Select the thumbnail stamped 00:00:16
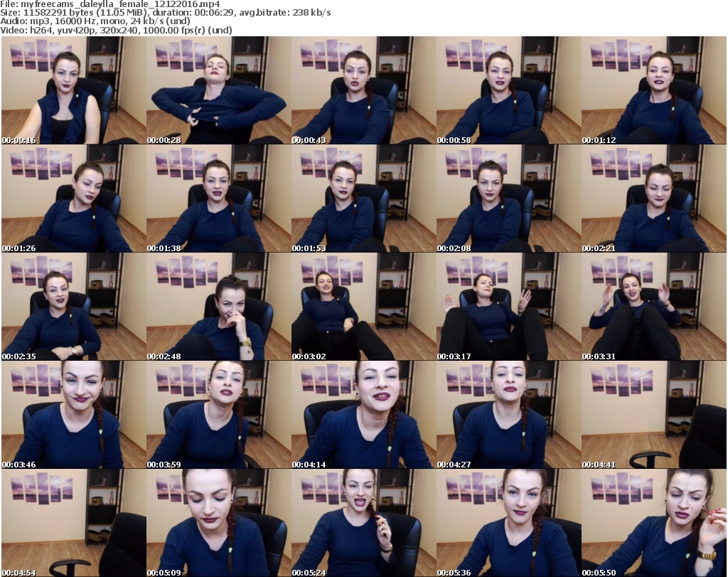Image resolution: width=728 pixels, height=577 pixels. point(74,90)
